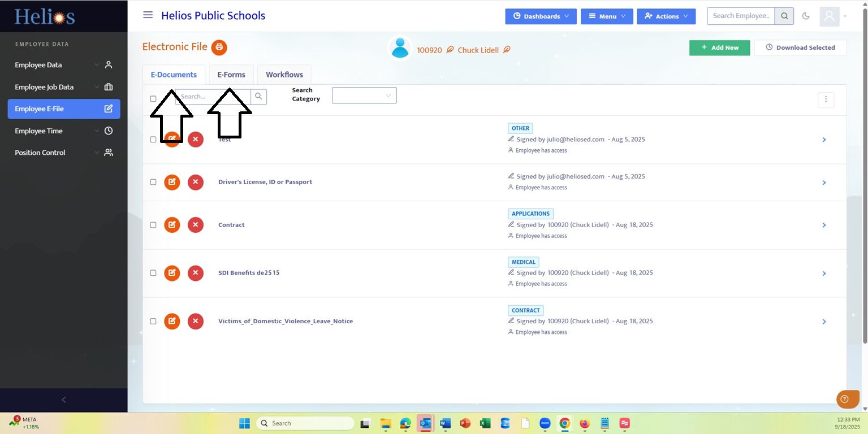Click the Windows taskbar Search box
The height and width of the screenshot is (434, 868).
pos(305,423)
